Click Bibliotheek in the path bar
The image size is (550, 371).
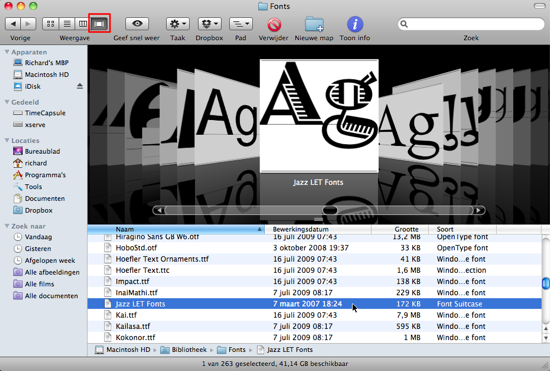click(184, 350)
